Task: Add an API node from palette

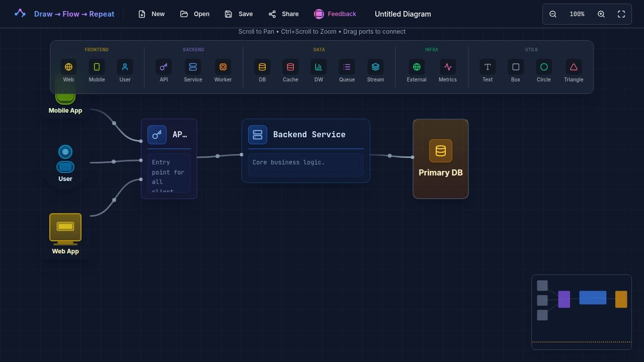Action: tap(164, 71)
